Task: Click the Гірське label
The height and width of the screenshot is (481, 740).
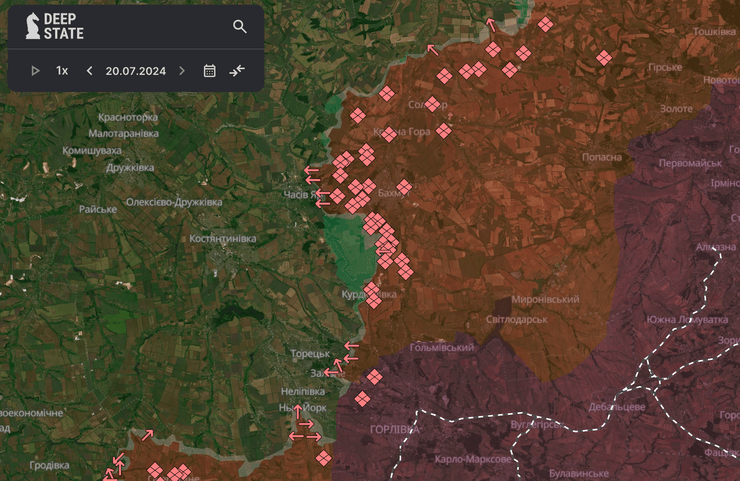Action: (x=665, y=67)
